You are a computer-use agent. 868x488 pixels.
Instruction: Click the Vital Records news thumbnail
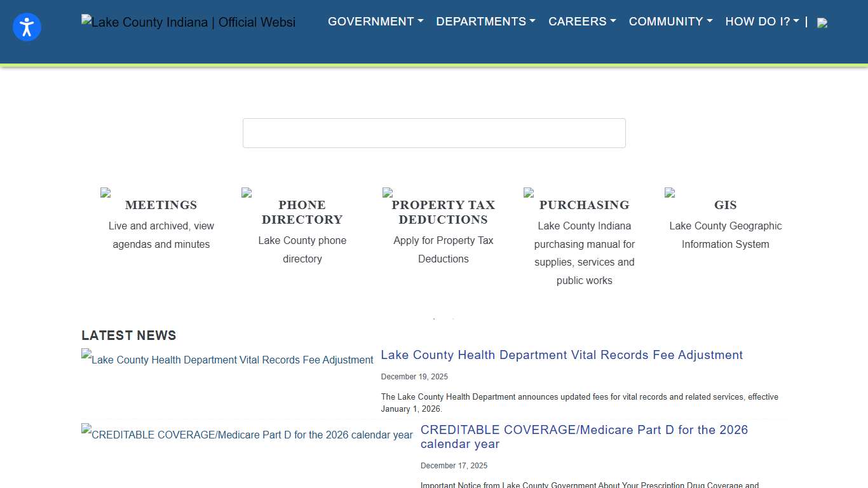227,360
